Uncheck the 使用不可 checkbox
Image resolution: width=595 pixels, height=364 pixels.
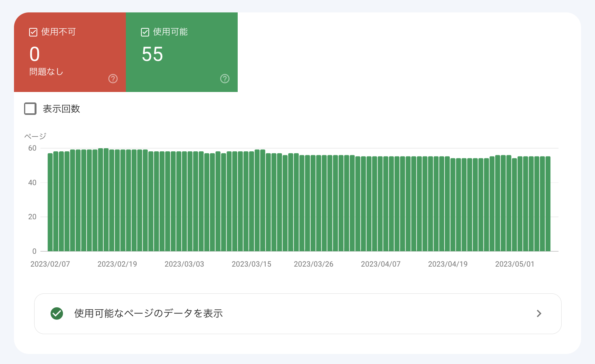[x=33, y=32]
